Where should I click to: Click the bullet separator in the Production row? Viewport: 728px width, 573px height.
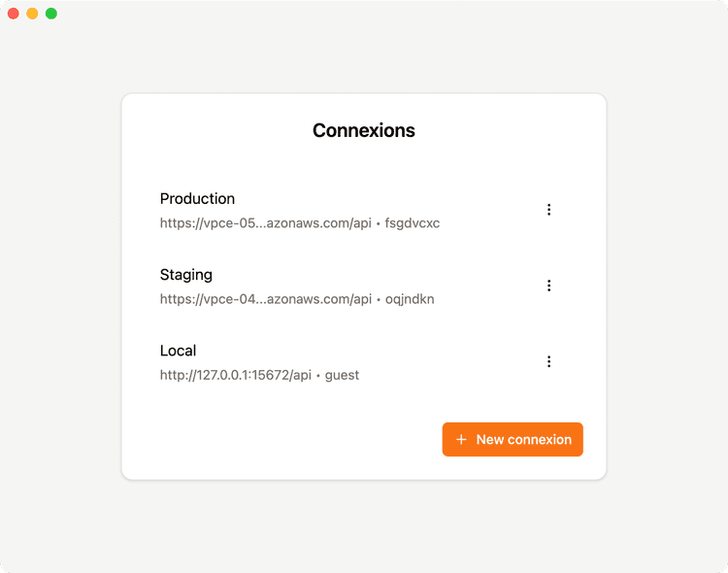click(x=379, y=224)
